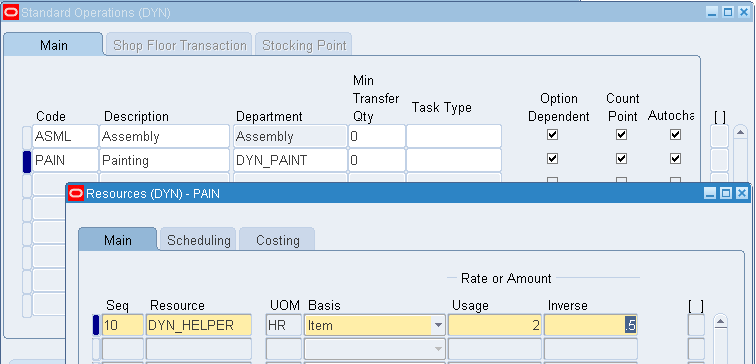Viewport: 756px width, 364px height.
Task: Toggle Autocharge checkbox for ASML row
Action: 675,135
